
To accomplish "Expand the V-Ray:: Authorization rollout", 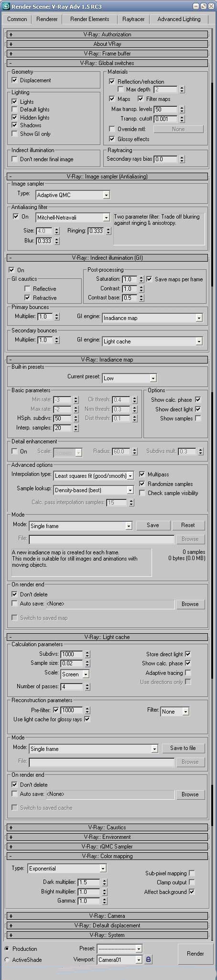I will click(x=108, y=34).
